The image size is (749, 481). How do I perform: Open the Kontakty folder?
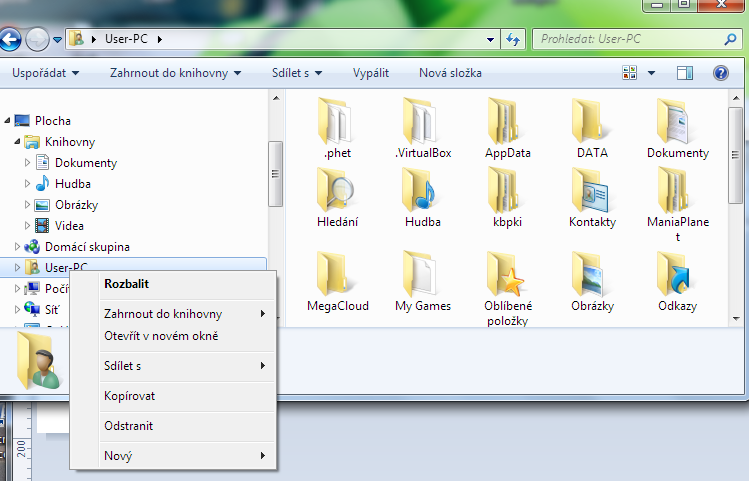click(592, 197)
